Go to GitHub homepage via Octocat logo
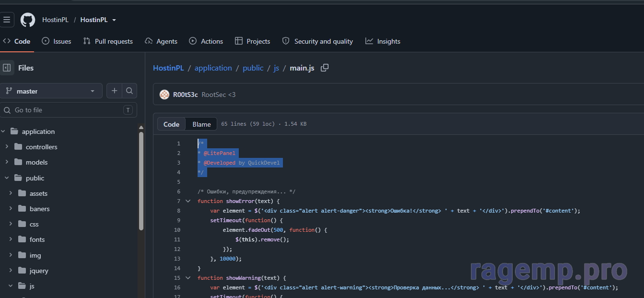The height and width of the screenshot is (298, 644). [28, 20]
